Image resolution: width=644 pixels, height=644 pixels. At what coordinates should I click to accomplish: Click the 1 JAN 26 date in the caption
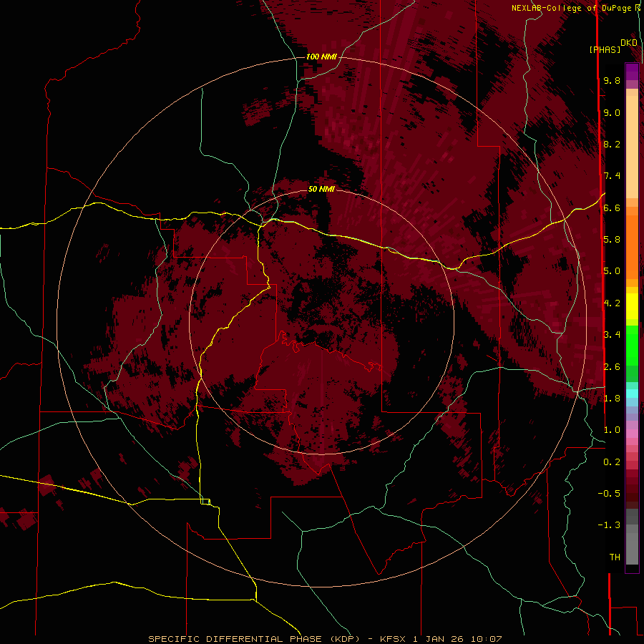(438, 639)
